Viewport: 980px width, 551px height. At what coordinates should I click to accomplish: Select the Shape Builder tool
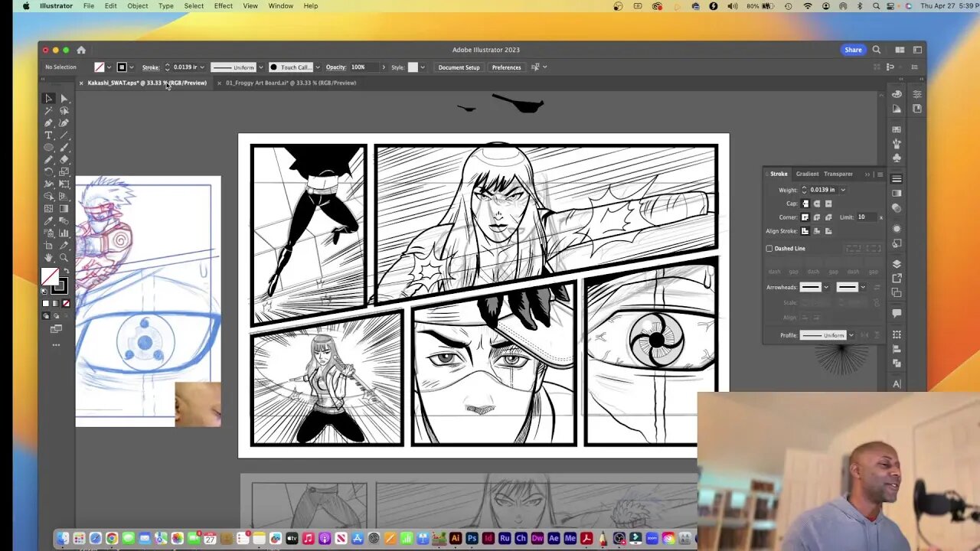pos(48,196)
